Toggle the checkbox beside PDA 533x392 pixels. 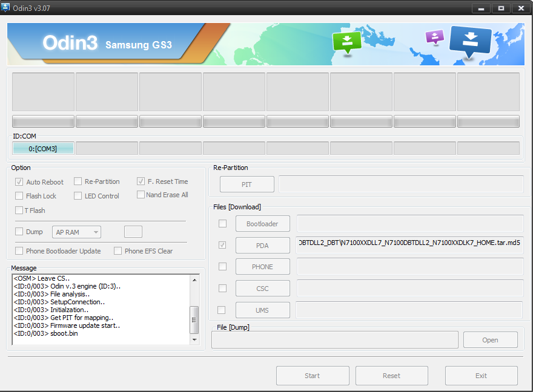click(x=222, y=245)
